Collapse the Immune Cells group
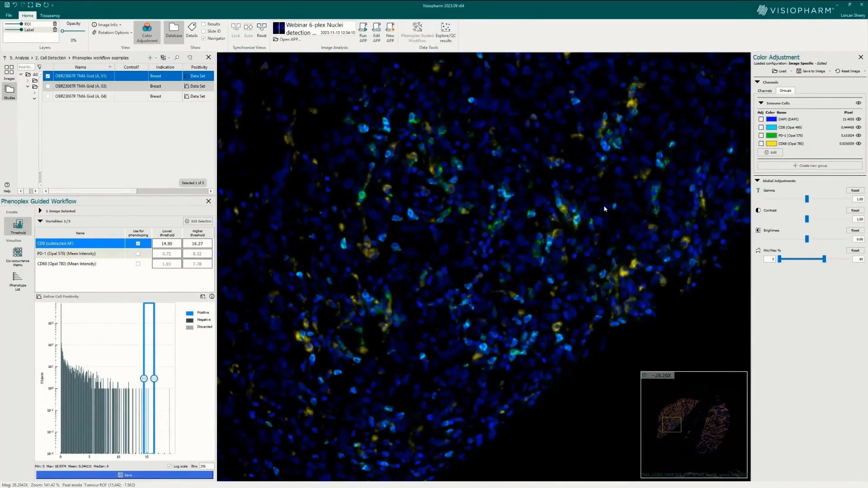The height and width of the screenshot is (488, 868). (761, 103)
